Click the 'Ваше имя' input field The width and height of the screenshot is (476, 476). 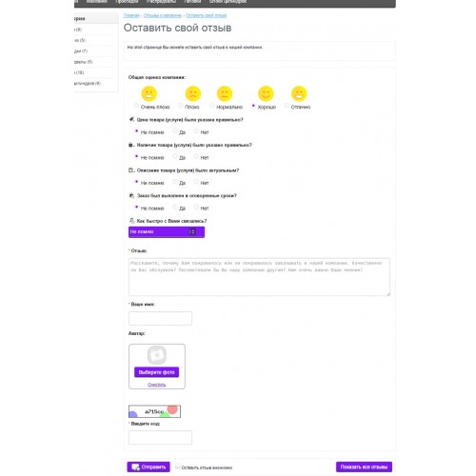160,318
